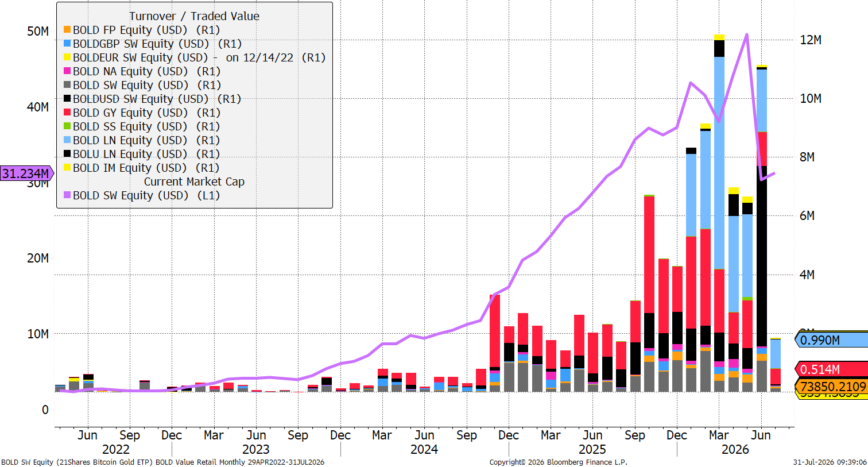Click the "Turnover / Traded Value" legend heading
The width and height of the screenshot is (868, 467).
(x=194, y=16)
